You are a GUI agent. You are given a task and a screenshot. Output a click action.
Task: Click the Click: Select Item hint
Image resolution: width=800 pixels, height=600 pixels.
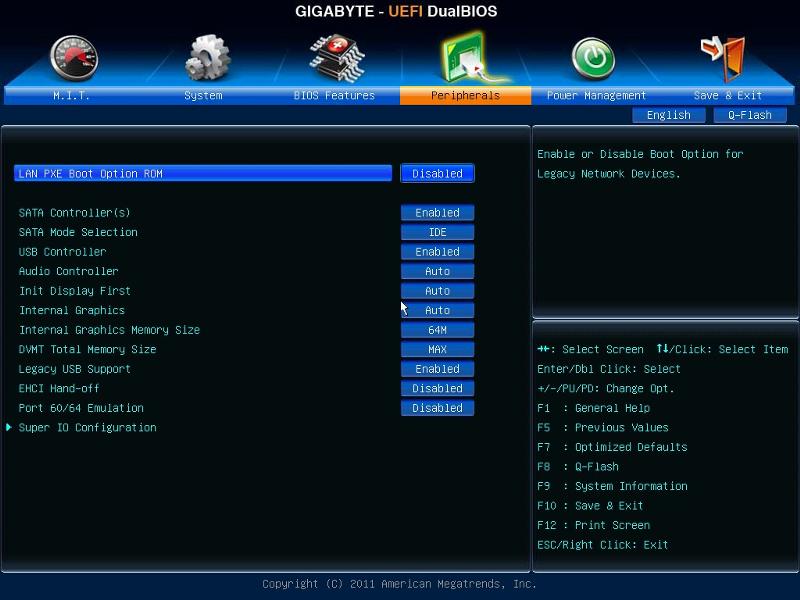point(722,349)
